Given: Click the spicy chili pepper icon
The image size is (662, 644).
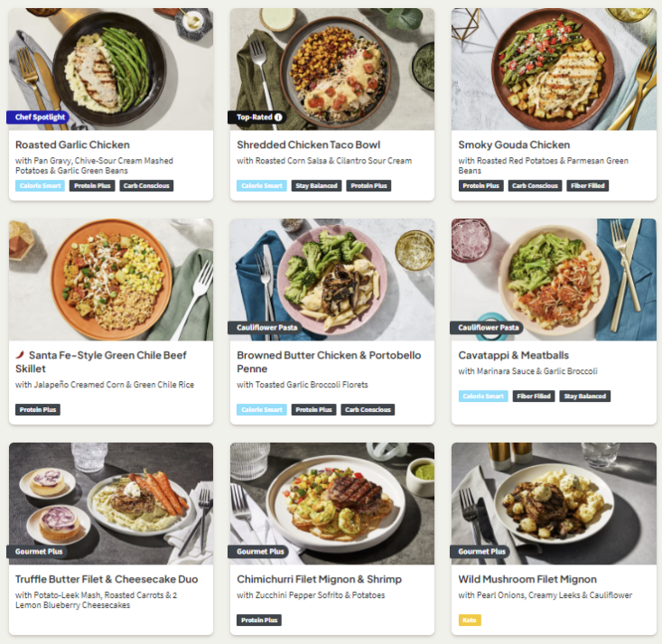Looking at the screenshot, I should tap(20, 355).
